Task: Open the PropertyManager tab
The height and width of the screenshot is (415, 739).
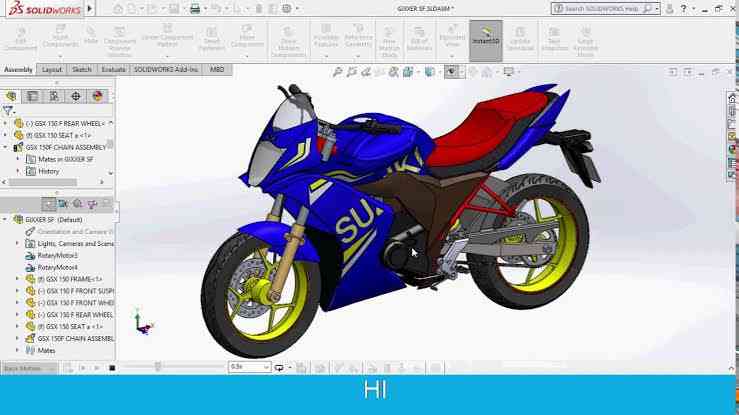Action: click(x=33, y=97)
